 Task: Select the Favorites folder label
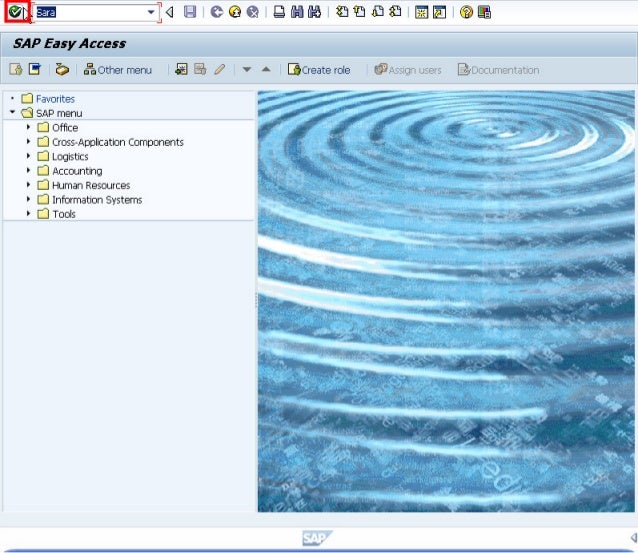coord(55,99)
